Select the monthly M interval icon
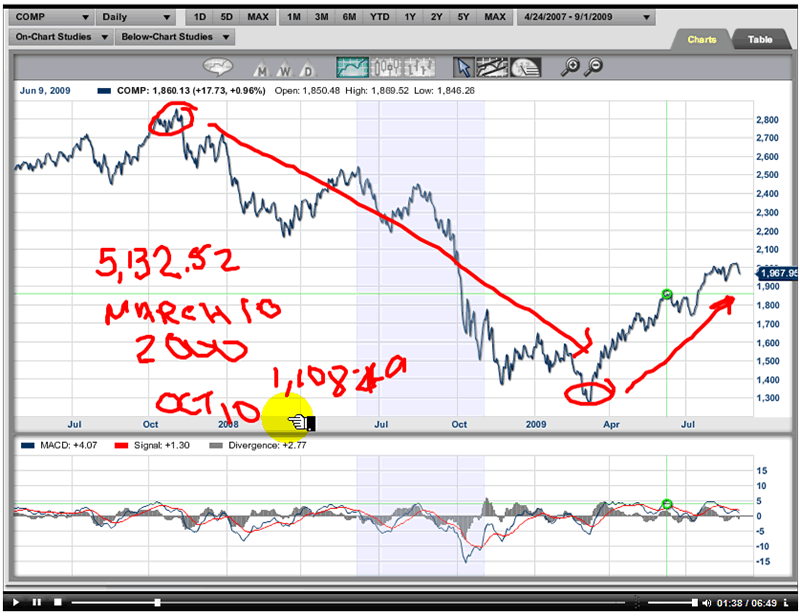The image size is (800, 616). point(262,68)
